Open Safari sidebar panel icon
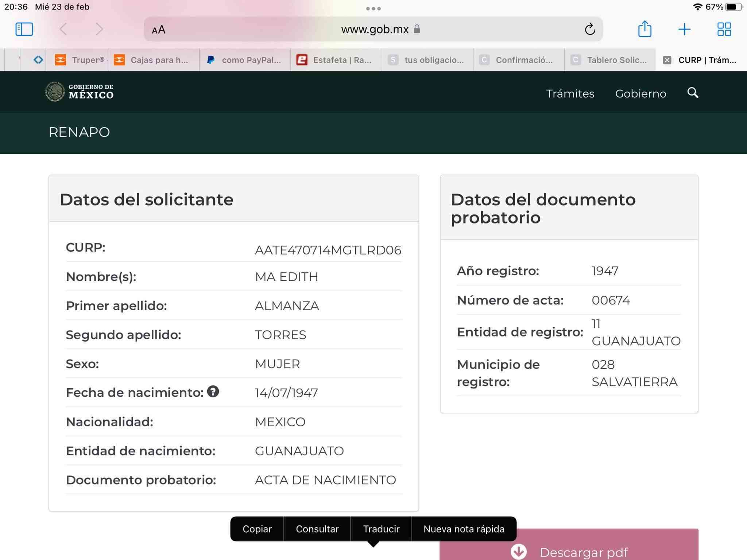This screenshot has height=560, width=747. (24, 29)
